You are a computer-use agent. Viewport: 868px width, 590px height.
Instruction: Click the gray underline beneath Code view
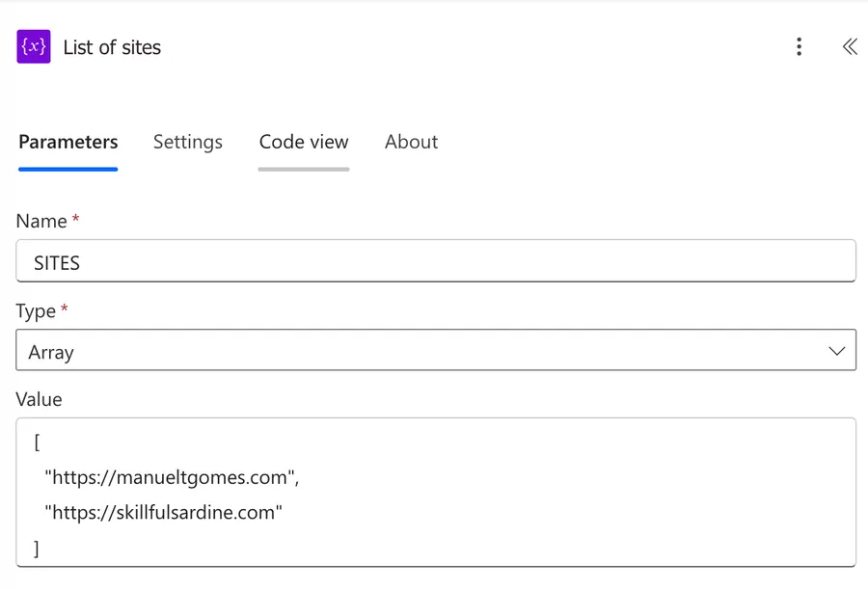pyautogui.click(x=304, y=169)
